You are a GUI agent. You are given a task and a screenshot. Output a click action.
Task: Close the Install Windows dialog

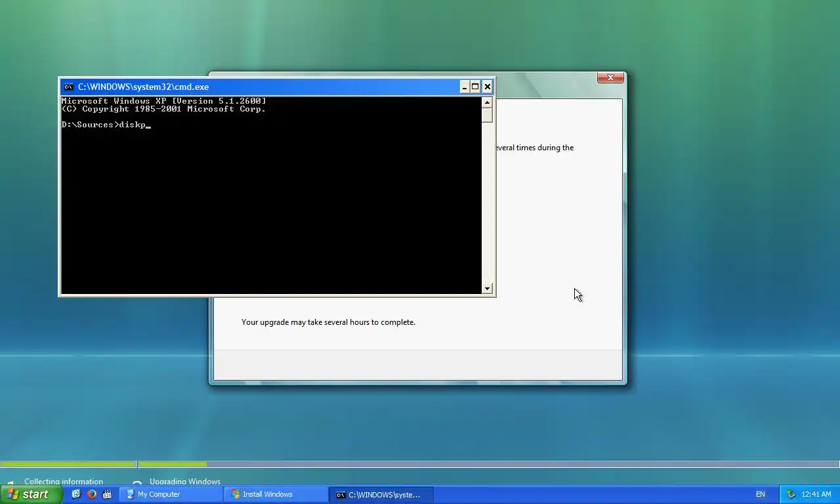point(610,77)
